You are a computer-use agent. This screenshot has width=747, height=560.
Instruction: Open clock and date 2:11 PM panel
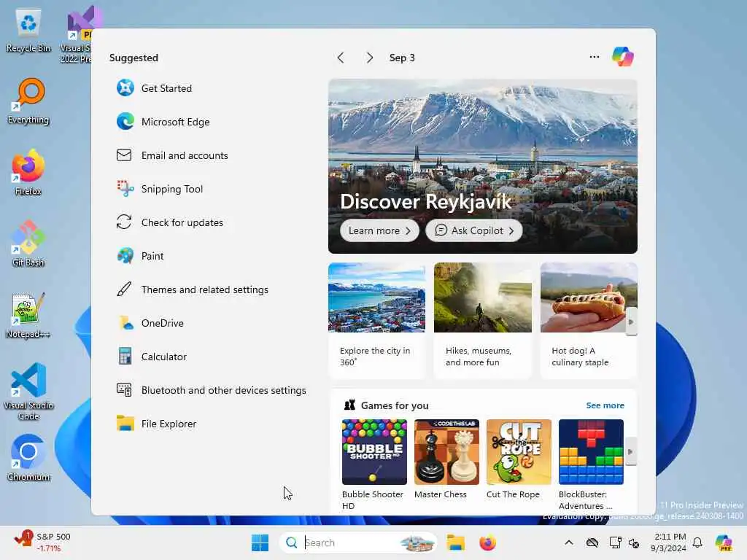(668, 542)
